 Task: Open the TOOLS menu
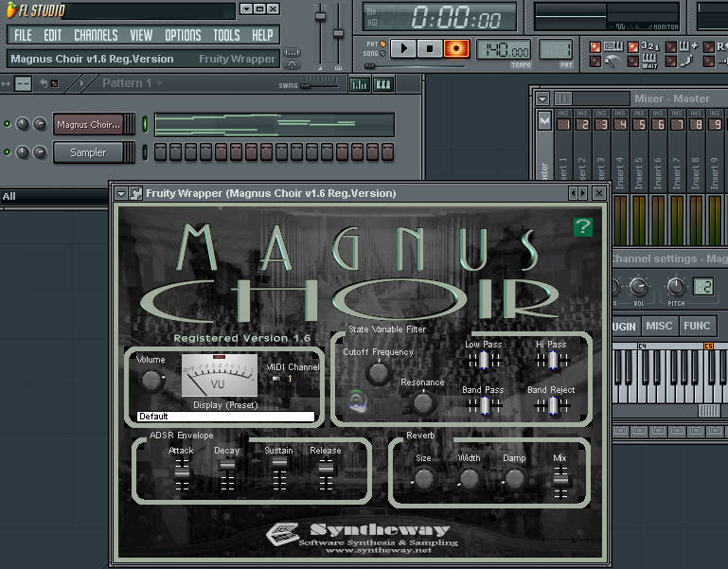click(x=226, y=35)
